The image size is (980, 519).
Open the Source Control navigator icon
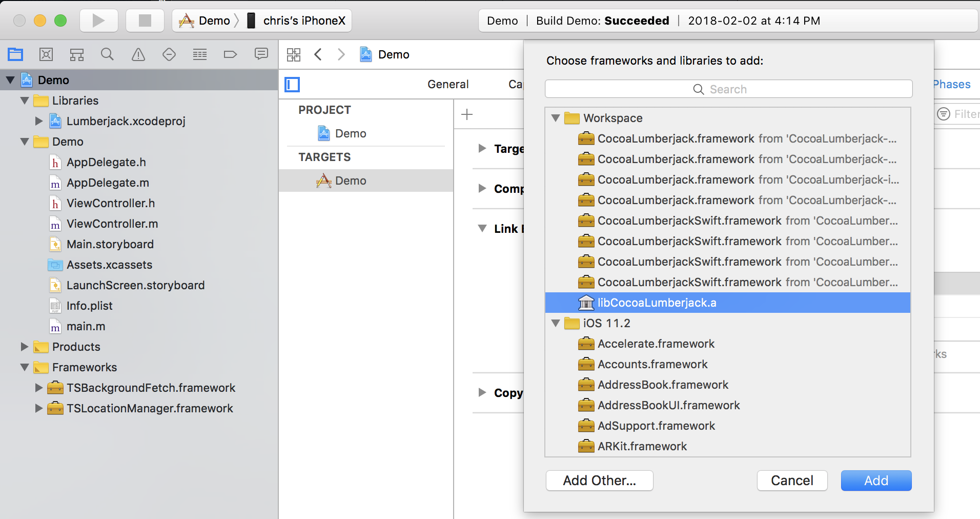[x=46, y=54]
